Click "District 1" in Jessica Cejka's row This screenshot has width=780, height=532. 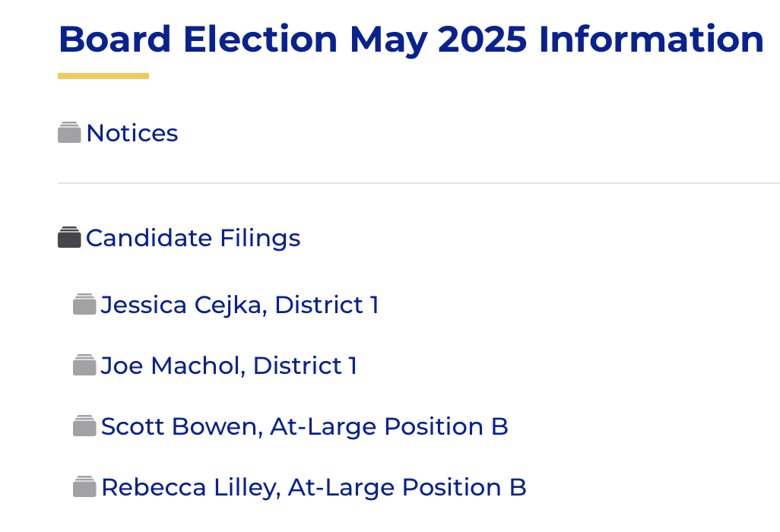pyautogui.click(x=327, y=305)
